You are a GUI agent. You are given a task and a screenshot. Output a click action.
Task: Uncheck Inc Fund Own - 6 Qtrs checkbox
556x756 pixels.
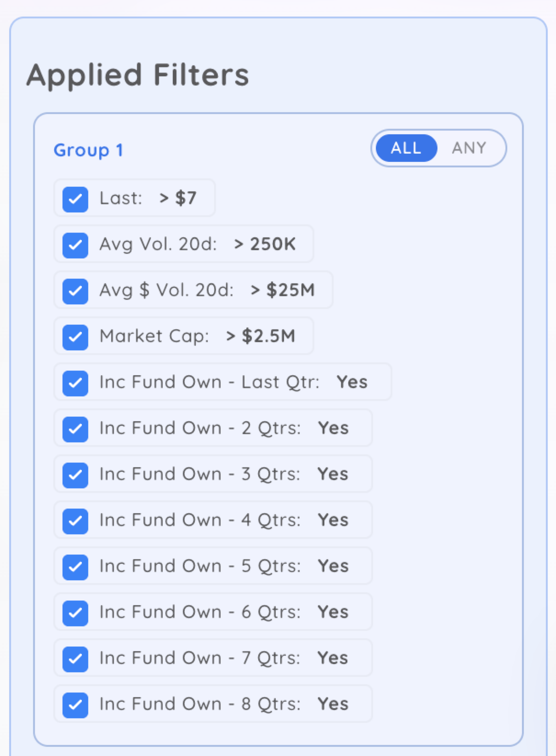75,613
